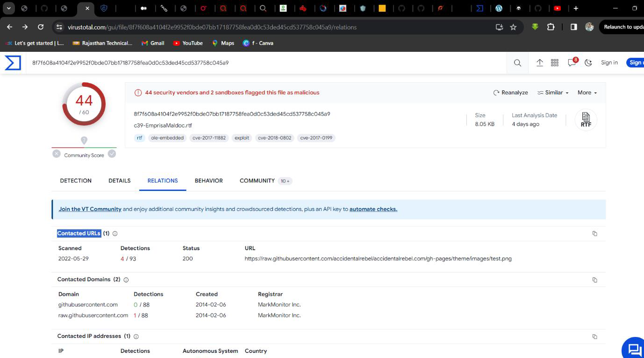This screenshot has width=644, height=358.
Task: Click the Reanalyze button
Action: pyautogui.click(x=510, y=92)
